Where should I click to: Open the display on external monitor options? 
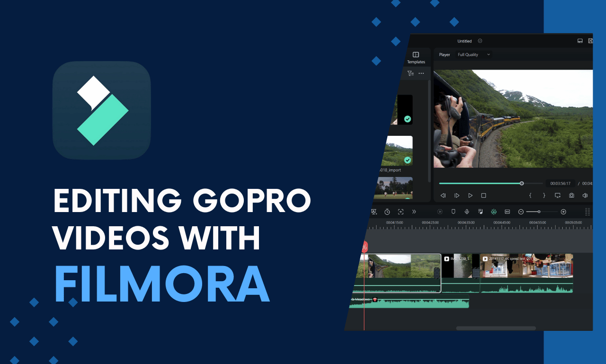[x=558, y=195]
